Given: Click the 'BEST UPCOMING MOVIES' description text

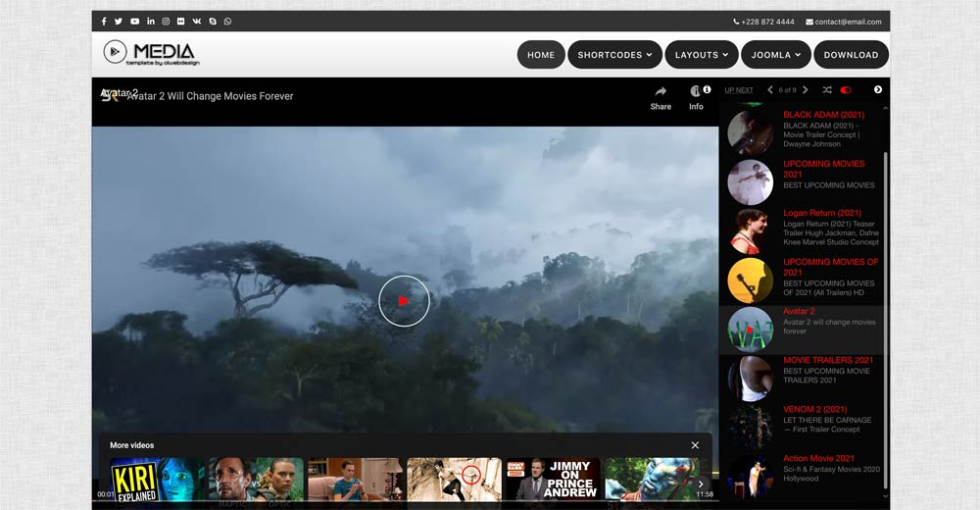Looking at the screenshot, I should pyautogui.click(x=829, y=185).
